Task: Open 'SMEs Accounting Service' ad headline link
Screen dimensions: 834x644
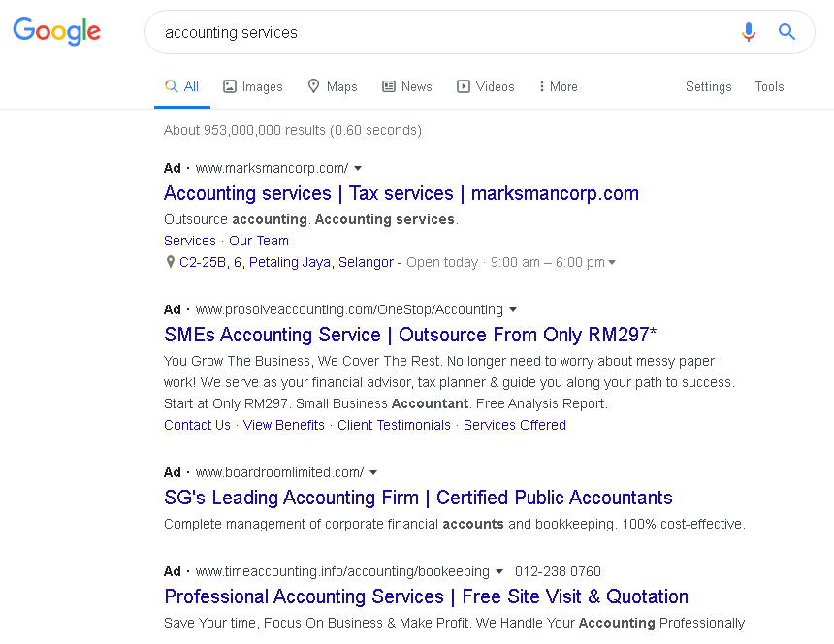Action: pyautogui.click(x=410, y=335)
